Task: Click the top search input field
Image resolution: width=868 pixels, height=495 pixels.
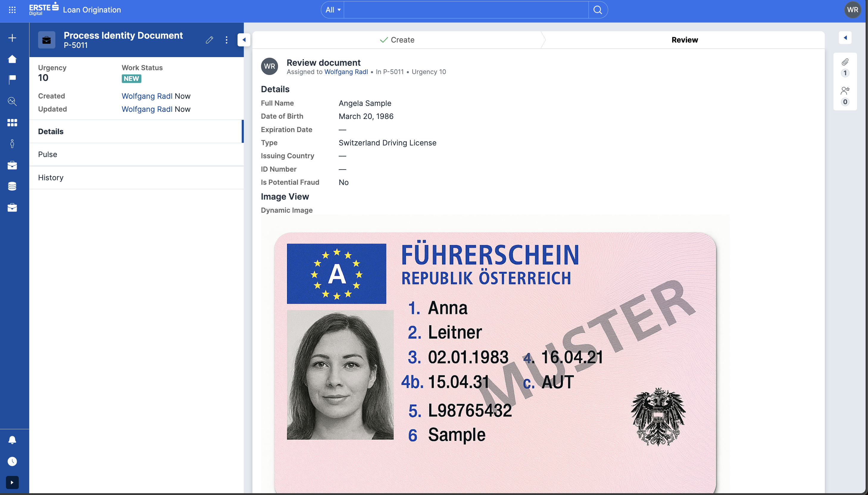Action: (466, 10)
